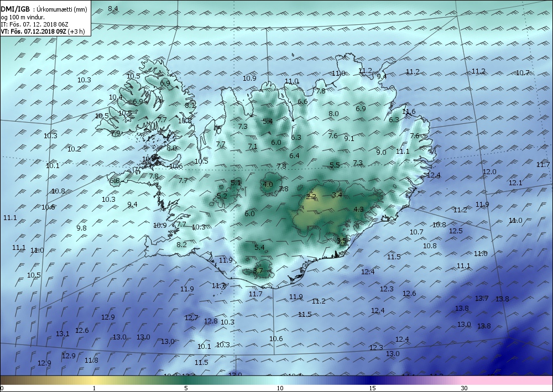The height and width of the screenshot is (392, 553).
Task: Click the 9.1 value in northeast Iceland
Action: point(349,139)
